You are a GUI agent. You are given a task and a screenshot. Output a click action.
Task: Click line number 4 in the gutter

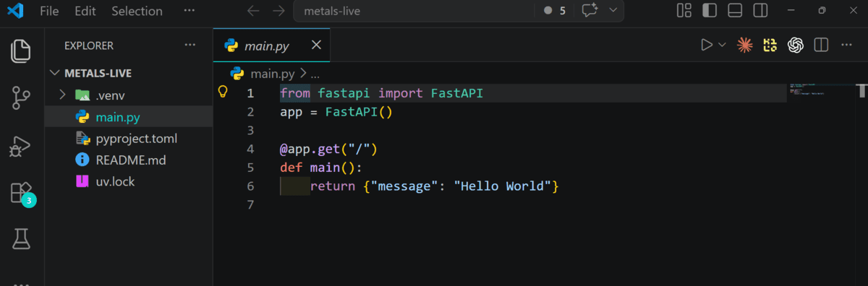250,149
